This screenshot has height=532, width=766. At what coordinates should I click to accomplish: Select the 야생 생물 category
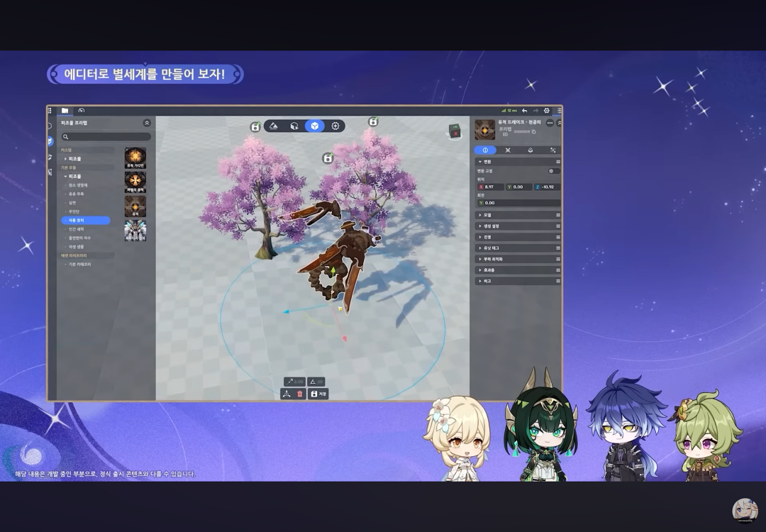click(76, 247)
